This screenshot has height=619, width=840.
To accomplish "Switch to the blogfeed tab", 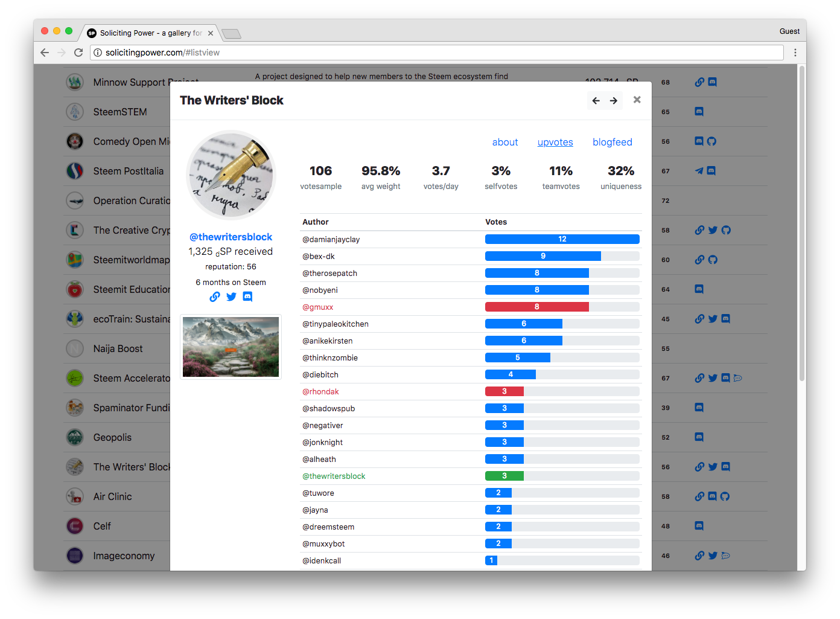I will [x=612, y=143].
